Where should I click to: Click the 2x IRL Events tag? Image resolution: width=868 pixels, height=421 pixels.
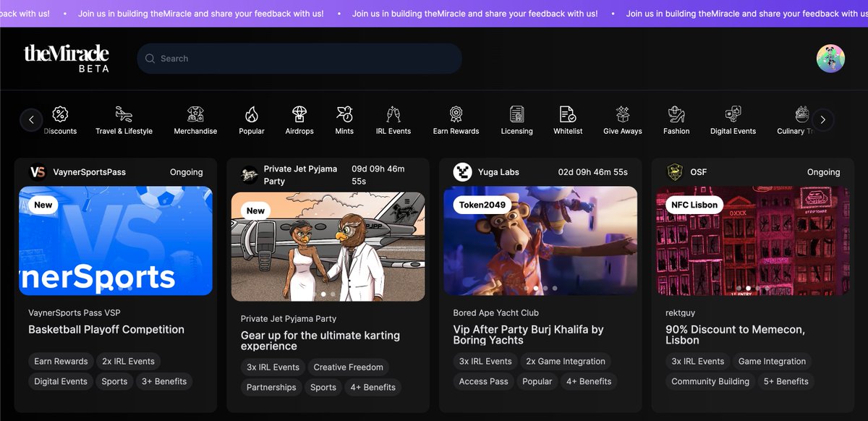point(128,361)
